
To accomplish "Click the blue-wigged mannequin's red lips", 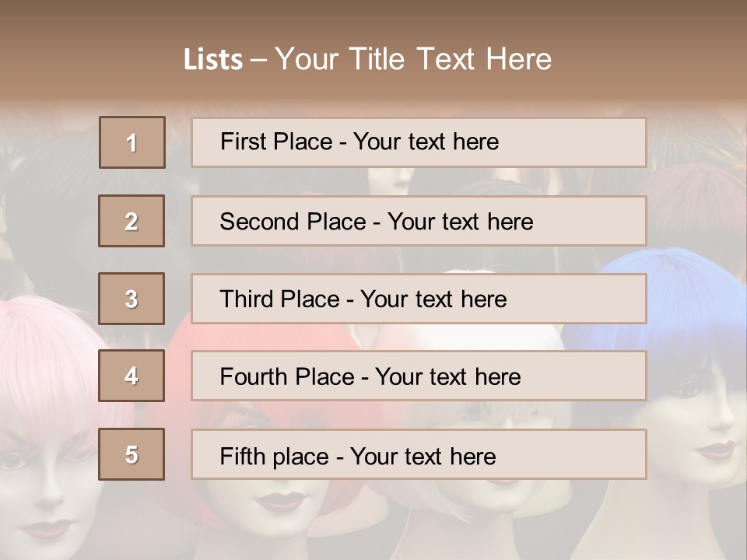I will coord(714,450).
